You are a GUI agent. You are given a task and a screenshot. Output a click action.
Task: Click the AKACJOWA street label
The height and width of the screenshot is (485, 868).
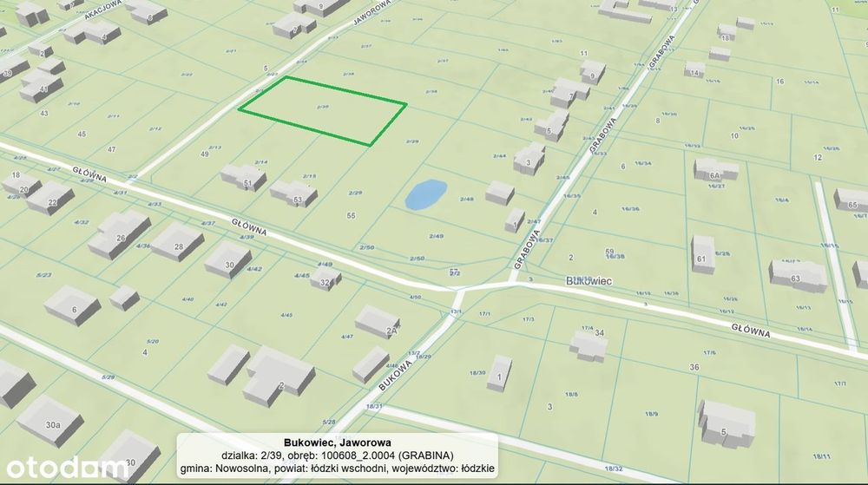point(103,10)
